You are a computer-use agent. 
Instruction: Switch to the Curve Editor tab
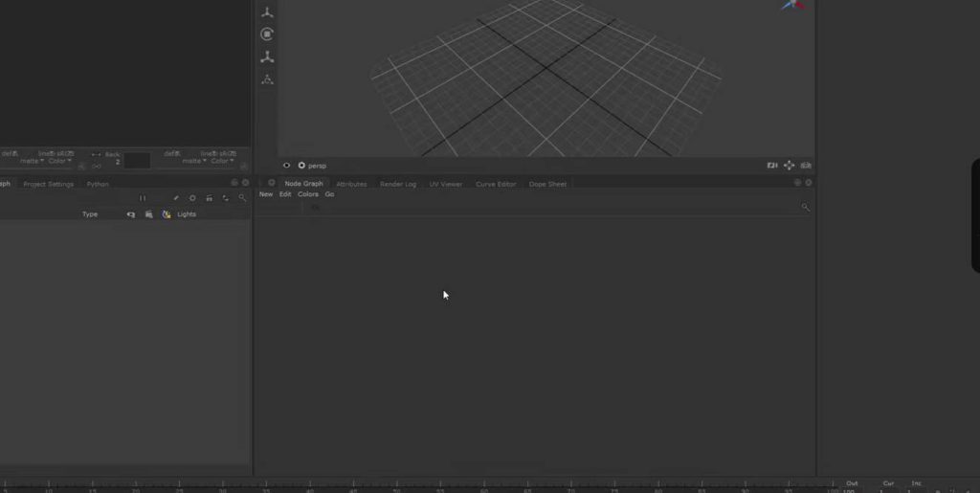tap(496, 184)
